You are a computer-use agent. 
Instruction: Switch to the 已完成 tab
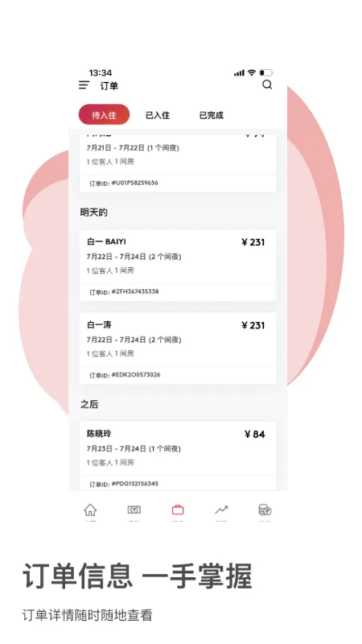pos(212,115)
